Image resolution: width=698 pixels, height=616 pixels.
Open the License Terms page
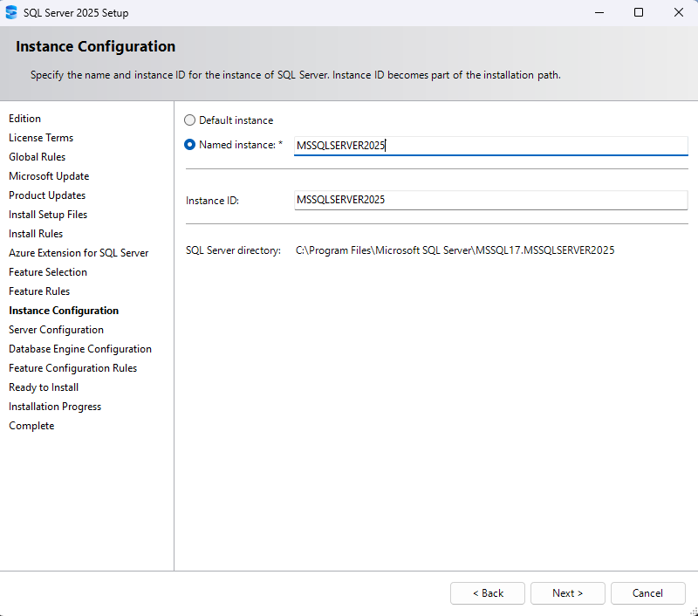pos(40,137)
